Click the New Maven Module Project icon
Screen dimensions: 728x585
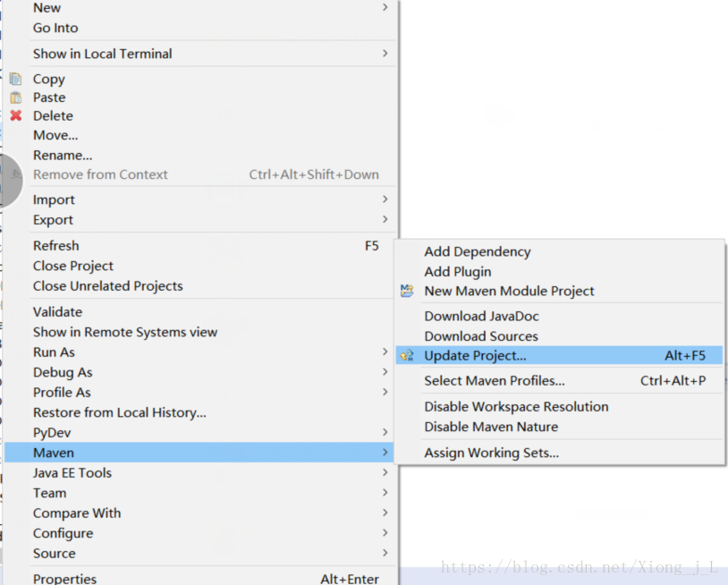(x=407, y=291)
